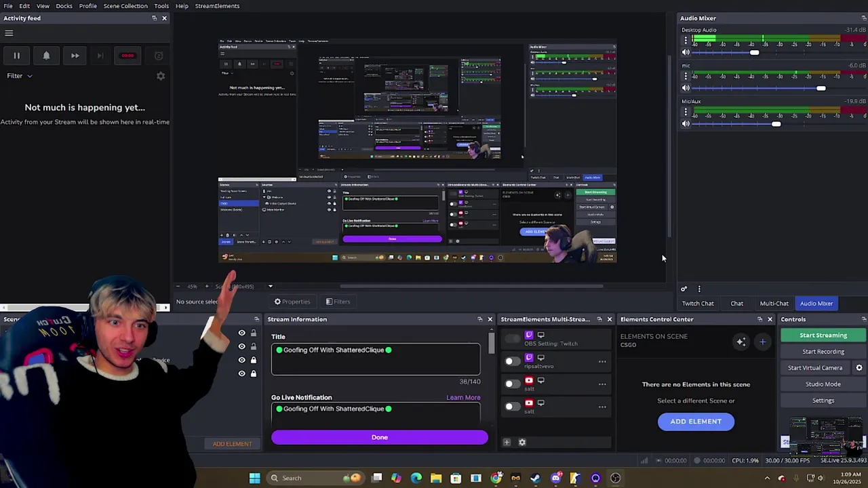
Task: Select the Audio Mixer tab
Action: click(816, 304)
